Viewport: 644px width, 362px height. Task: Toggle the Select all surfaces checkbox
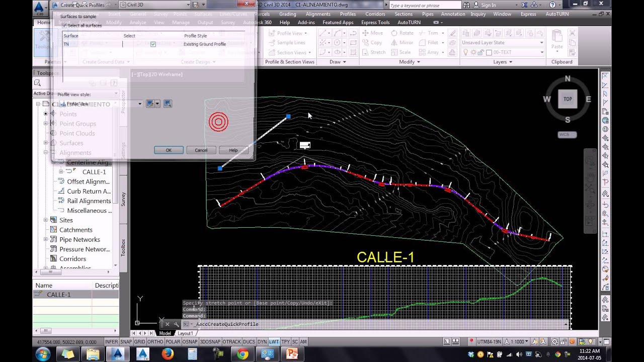click(x=64, y=25)
